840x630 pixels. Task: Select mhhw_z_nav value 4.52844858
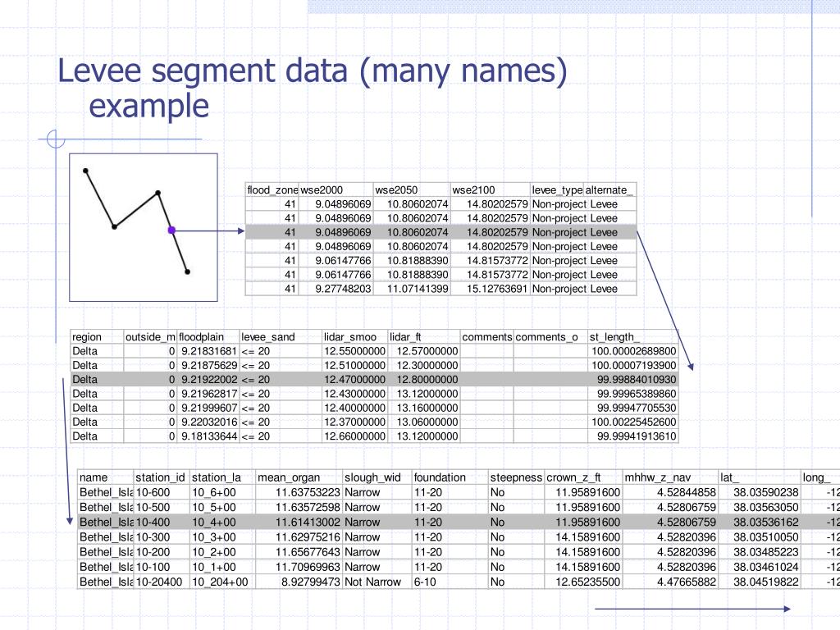(x=687, y=492)
